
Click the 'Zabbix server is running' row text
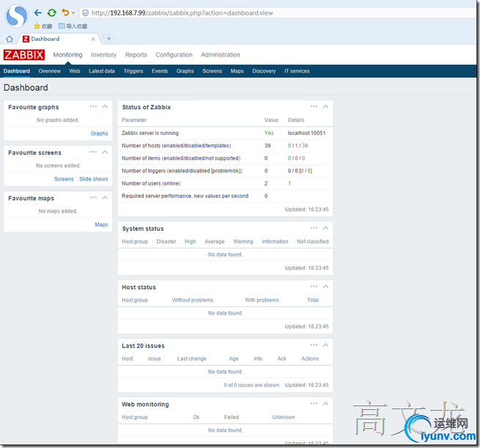[150, 133]
